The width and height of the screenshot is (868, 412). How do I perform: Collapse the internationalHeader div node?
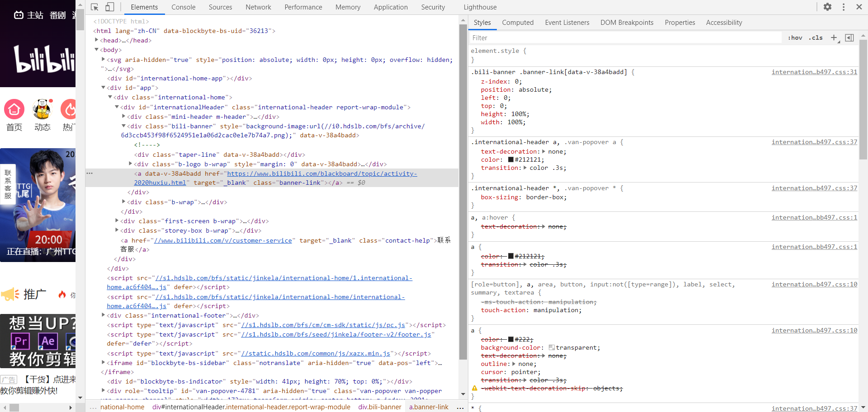[117, 107]
